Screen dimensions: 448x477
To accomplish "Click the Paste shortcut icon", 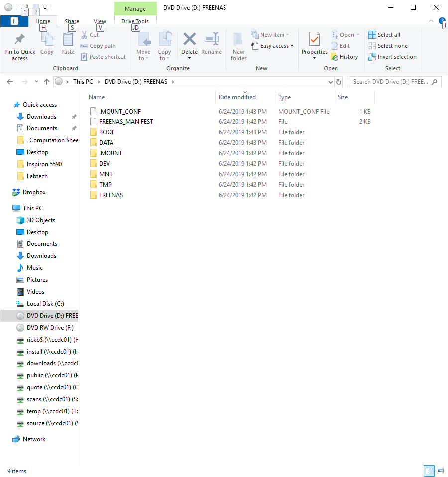I will click(x=84, y=57).
